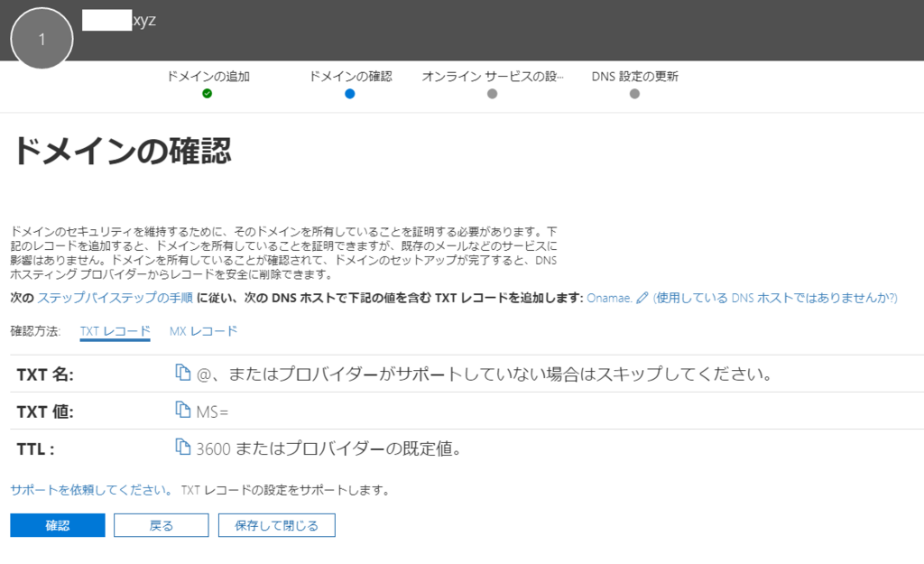Click the MS= TXT value text
Image resolution: width=924 pixels, height=564 pixels.
coord(212,411)
